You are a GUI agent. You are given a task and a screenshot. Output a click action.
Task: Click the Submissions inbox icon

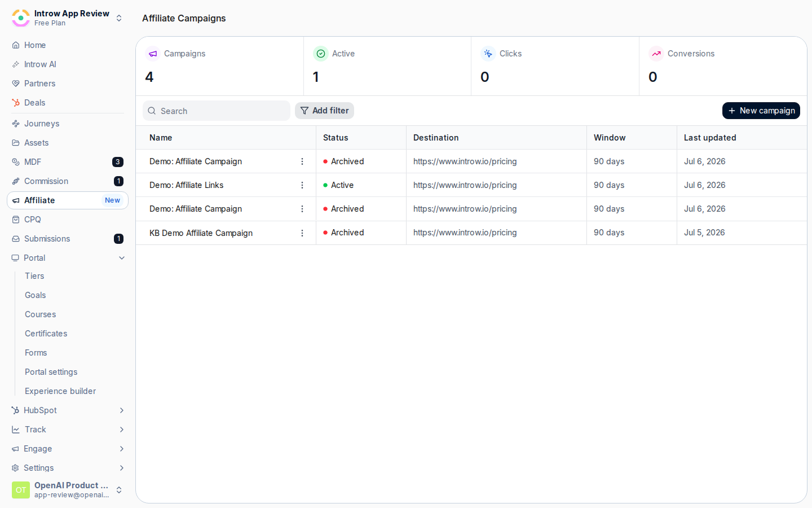(x=16, y=239)
